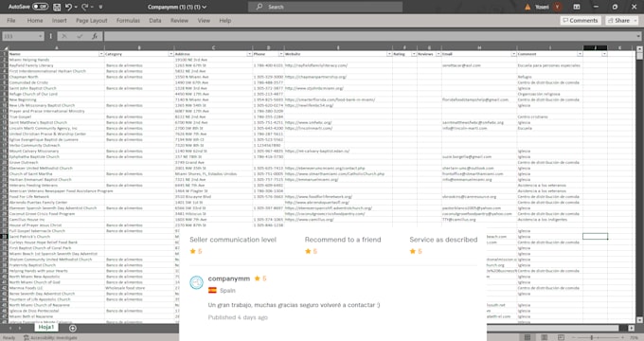The image size is (644, 341).
Task: Click the Spain flag icon
Action: coord(212,290)
